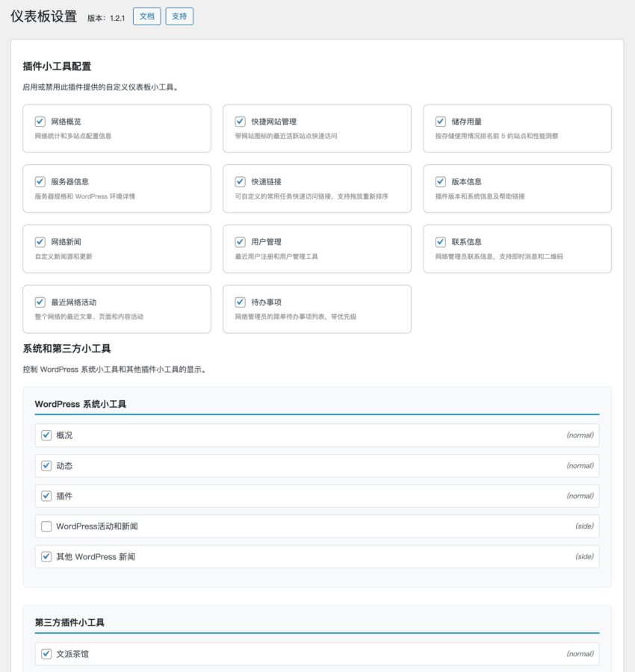Toggle the 快捷网站管理 checkbox
Image resolution: width=635 pixels, height=672 pixels.
pos(240,121)
